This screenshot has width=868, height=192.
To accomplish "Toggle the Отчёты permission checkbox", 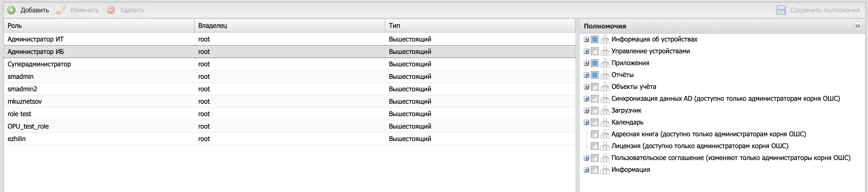I will pyautogui.click(x=595, y=75).
